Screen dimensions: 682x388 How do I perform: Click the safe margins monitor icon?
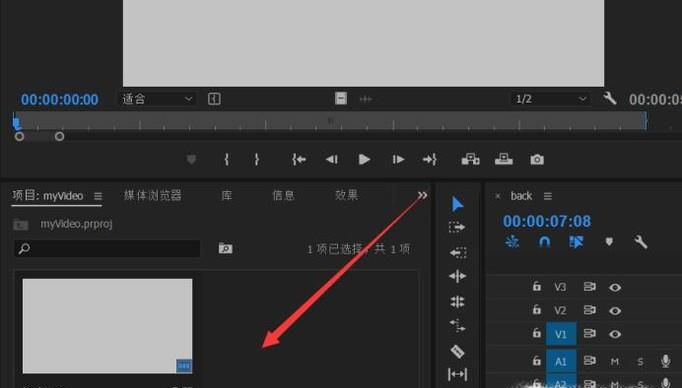(214, 99)
